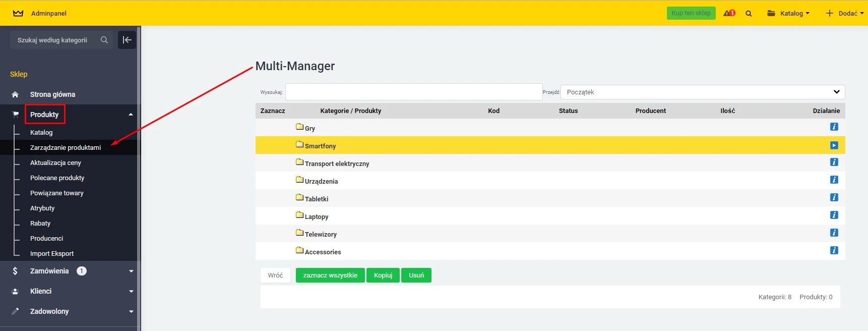Click info icon in Tabletki row
The height and width of the screenshot is (331, 868).
click(x=834, y=197)
